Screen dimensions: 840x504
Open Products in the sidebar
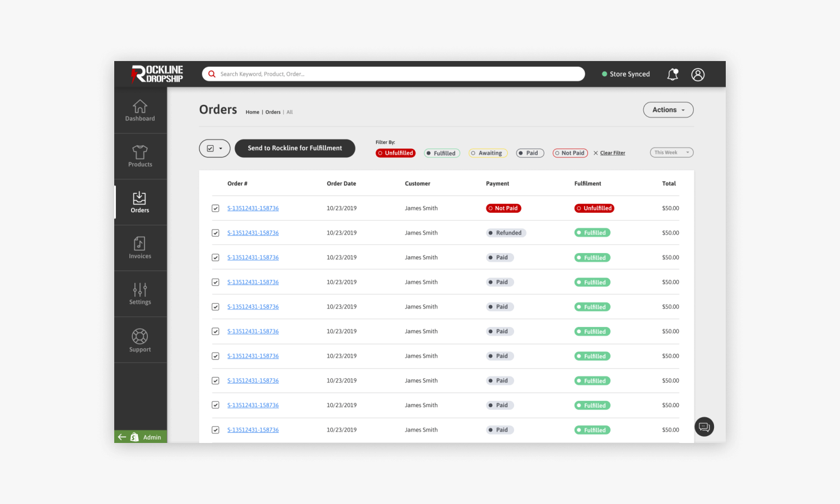pos(140,156)
